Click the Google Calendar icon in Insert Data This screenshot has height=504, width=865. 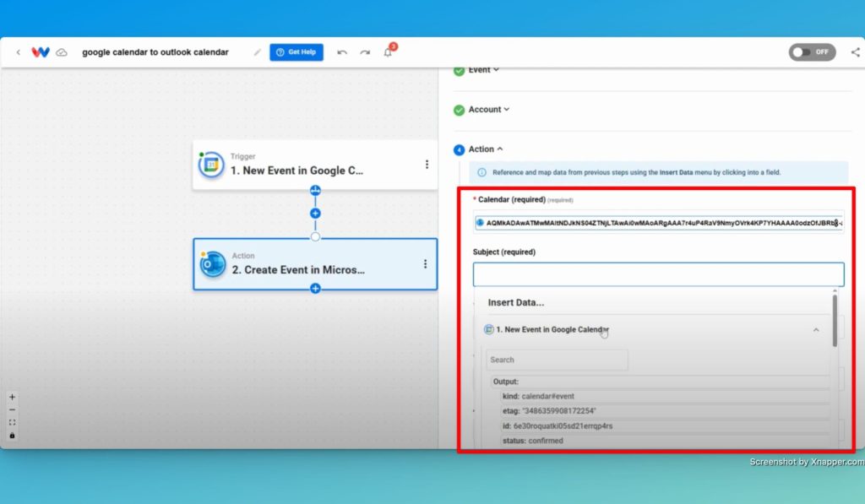pyautogui.click(x=489, y=330)
